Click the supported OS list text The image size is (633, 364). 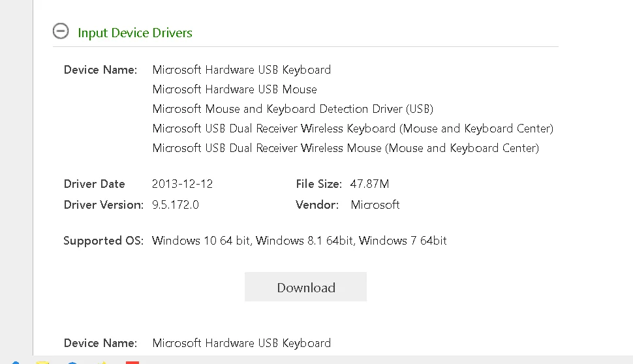[299, 241]
